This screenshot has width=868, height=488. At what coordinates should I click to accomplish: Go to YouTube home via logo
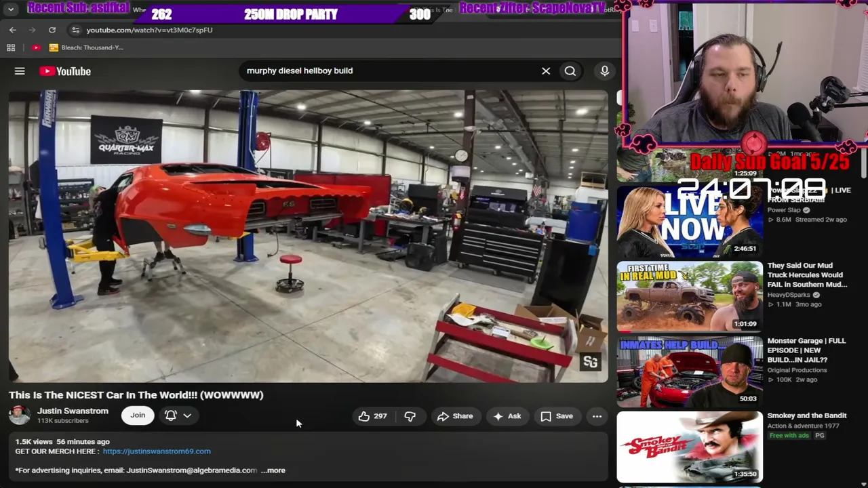[65, 71]
